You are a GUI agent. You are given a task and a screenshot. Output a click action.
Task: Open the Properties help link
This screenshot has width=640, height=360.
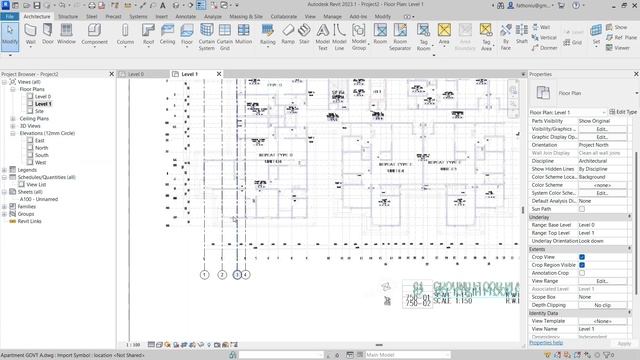[546, 343]
